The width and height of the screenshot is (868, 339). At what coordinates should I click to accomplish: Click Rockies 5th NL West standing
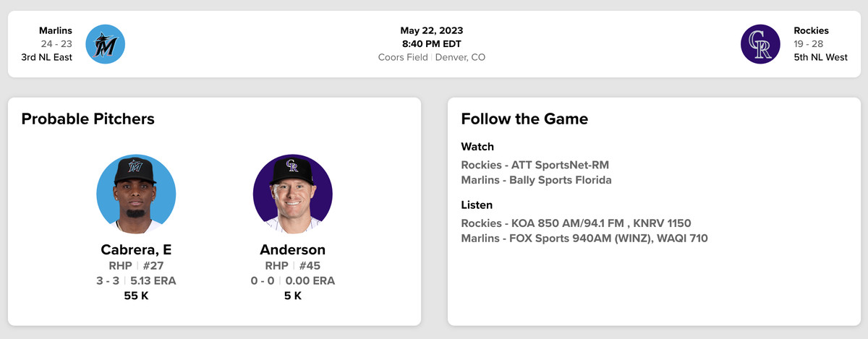click(x=820, y=57)
